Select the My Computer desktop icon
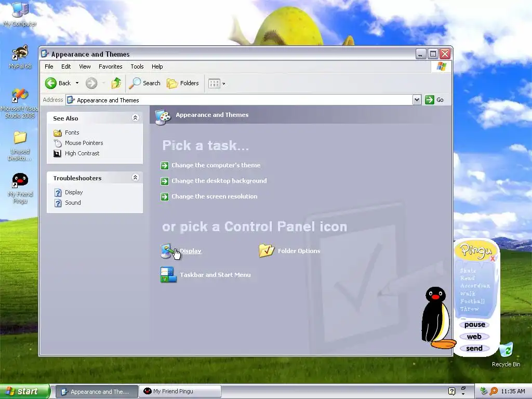532x399 pixels. [20, 14]
